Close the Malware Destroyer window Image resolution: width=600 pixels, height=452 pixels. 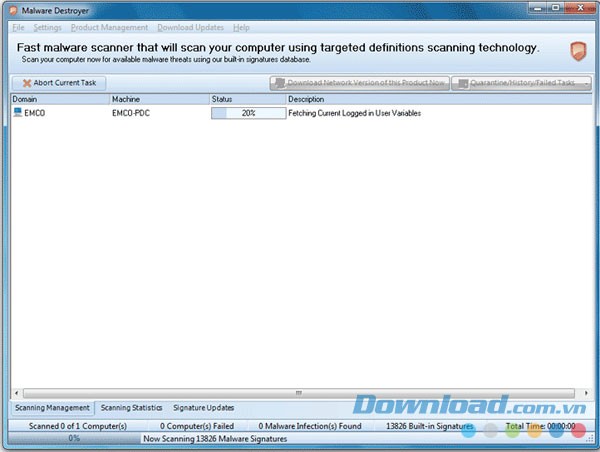(580, 8)
